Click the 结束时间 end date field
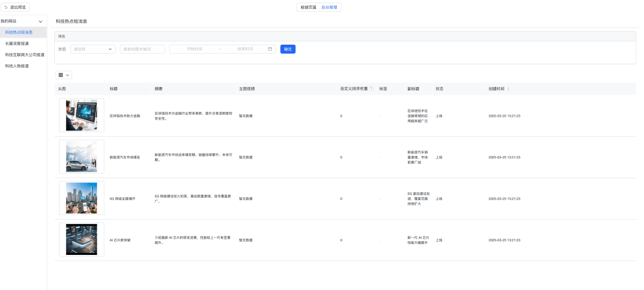Image resolution: width=644 pixels, height=290 pixels. point(245,49)
